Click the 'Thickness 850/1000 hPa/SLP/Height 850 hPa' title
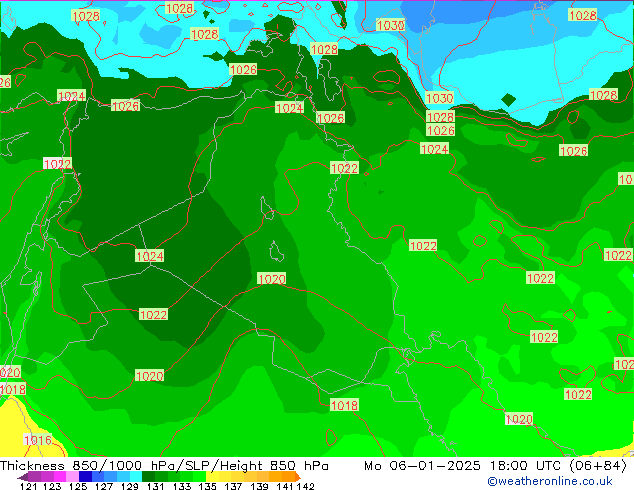This screenshot has width=634, height=490. tap(164, 466)
